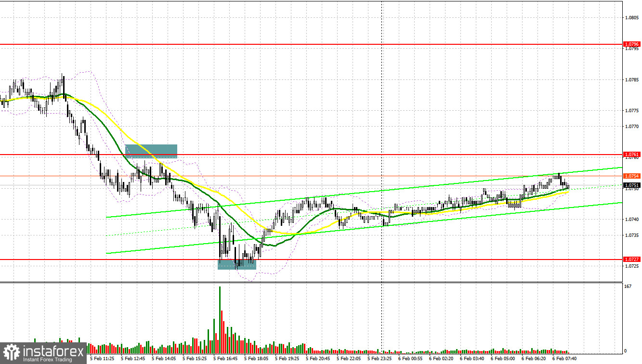
Task: Click the 5 Feb 19:25 time label
Action: [287, 359]
